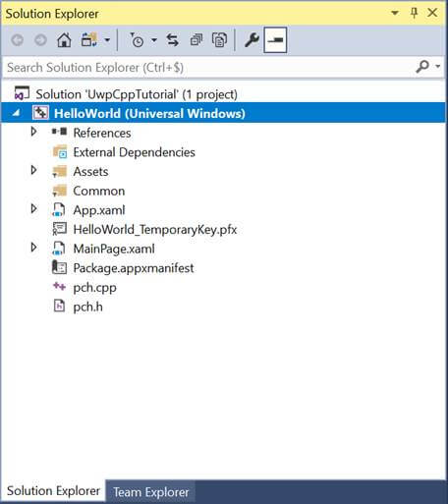448x504 pixels.
Task: Toggle the Preview Selected Items button
Action: (275, 40)
